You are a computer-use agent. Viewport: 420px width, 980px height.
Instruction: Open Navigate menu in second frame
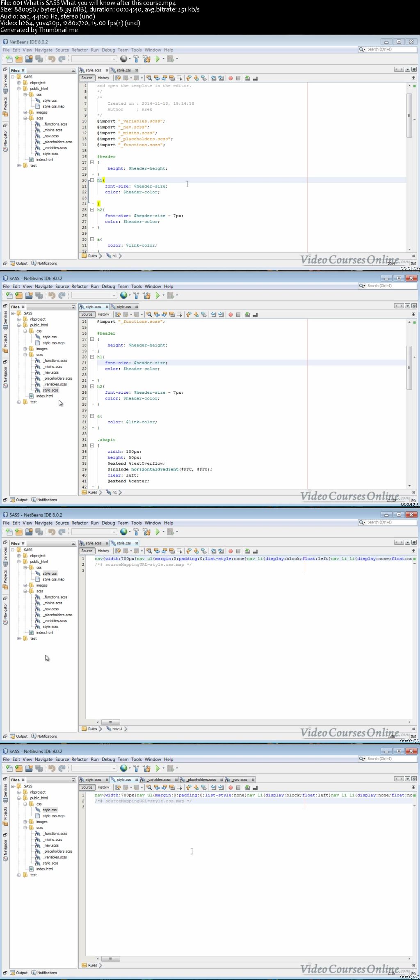pos(43,287)
